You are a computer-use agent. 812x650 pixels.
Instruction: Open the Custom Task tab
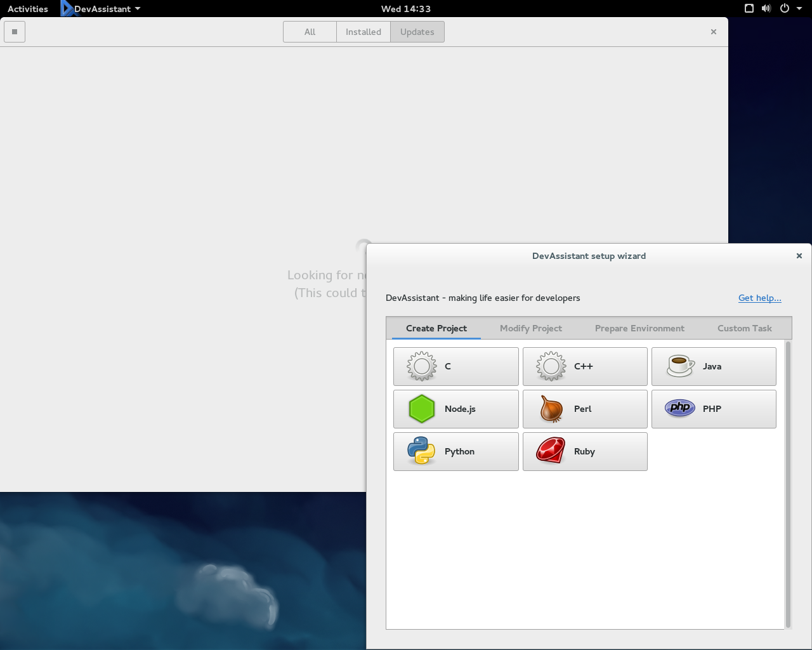click(x=745, y=328)
